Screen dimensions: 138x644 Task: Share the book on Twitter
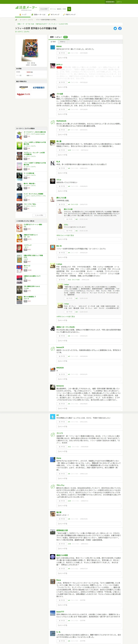click(115, 29)
